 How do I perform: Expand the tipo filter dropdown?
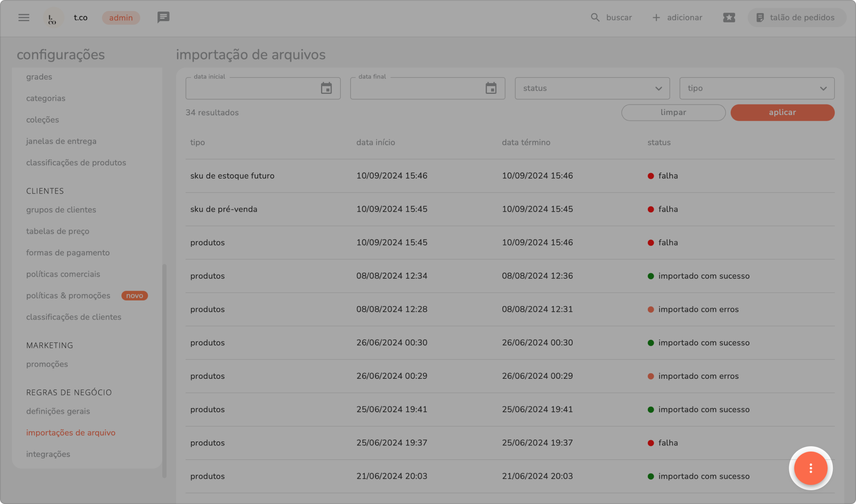click(x=757, y=88)
